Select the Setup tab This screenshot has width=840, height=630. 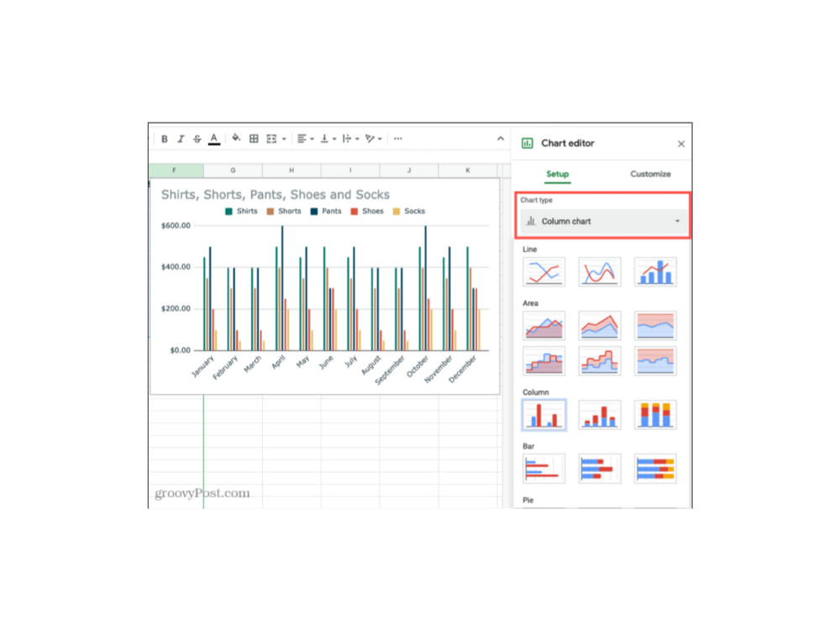pyautogui.click(x=557, y=174)
